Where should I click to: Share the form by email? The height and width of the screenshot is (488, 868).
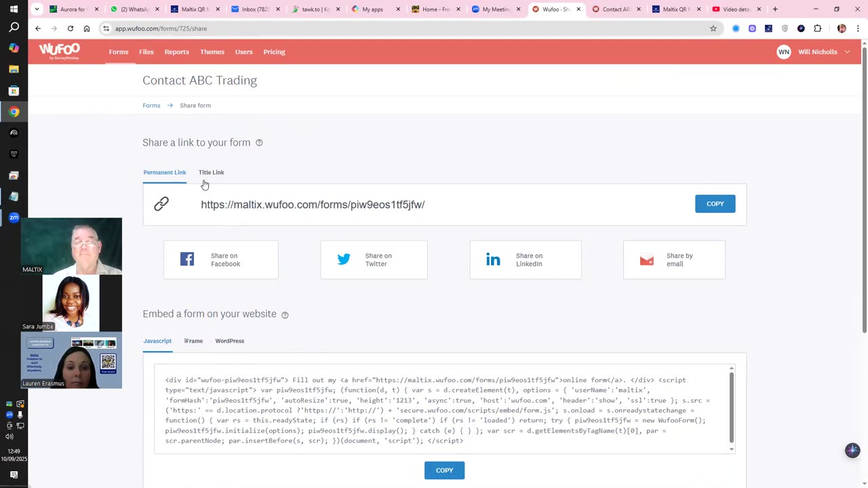674,260
